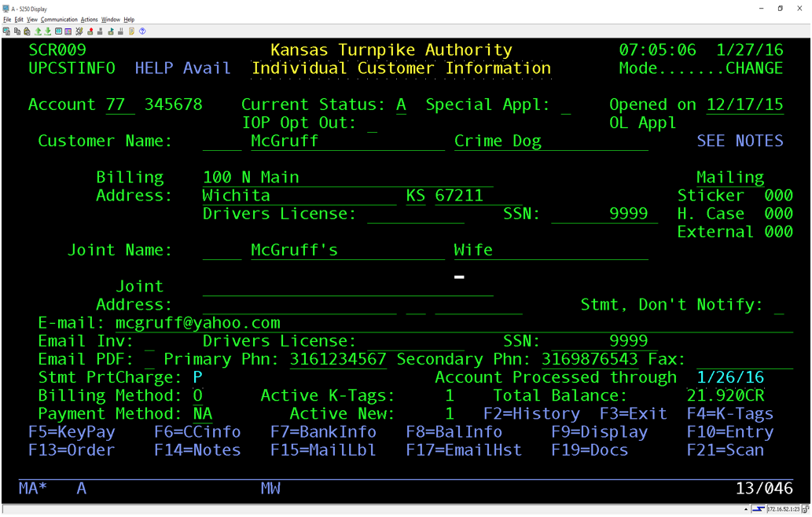Click the F7=BankInfo function key label
This screenshot has height=517, width=812.
[323, 431]
